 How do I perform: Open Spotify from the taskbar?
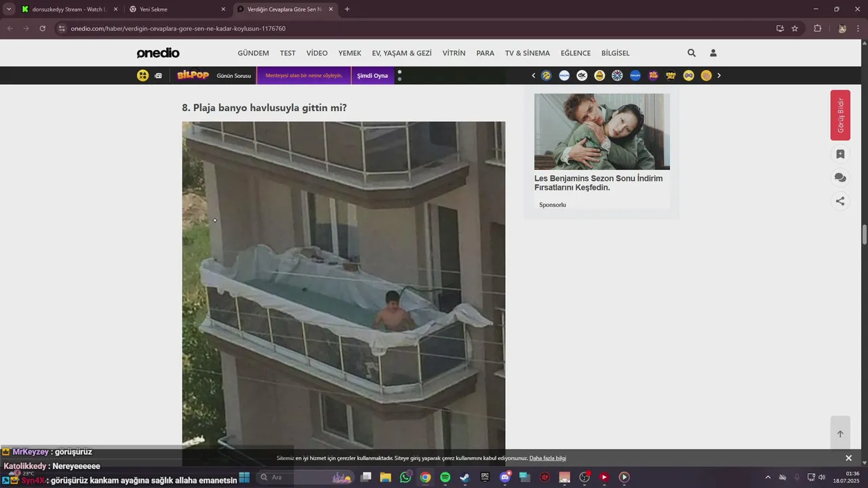(445, 477)
